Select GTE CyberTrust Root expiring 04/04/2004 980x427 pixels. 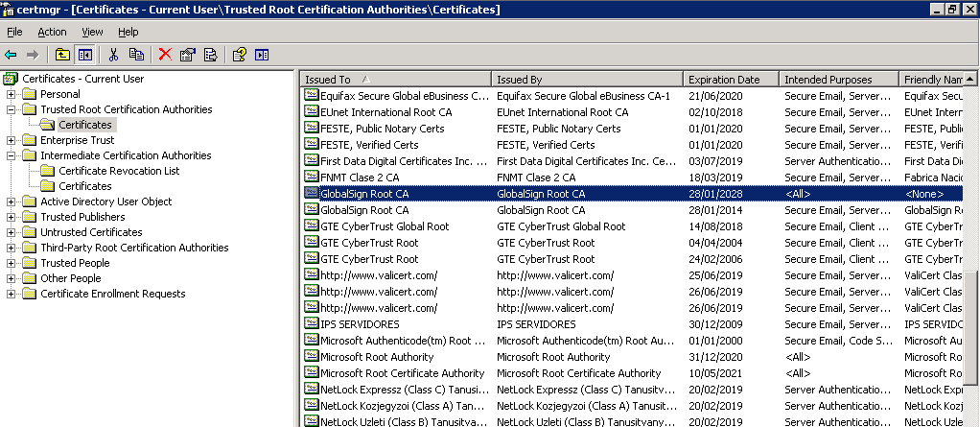pos(369,243)
